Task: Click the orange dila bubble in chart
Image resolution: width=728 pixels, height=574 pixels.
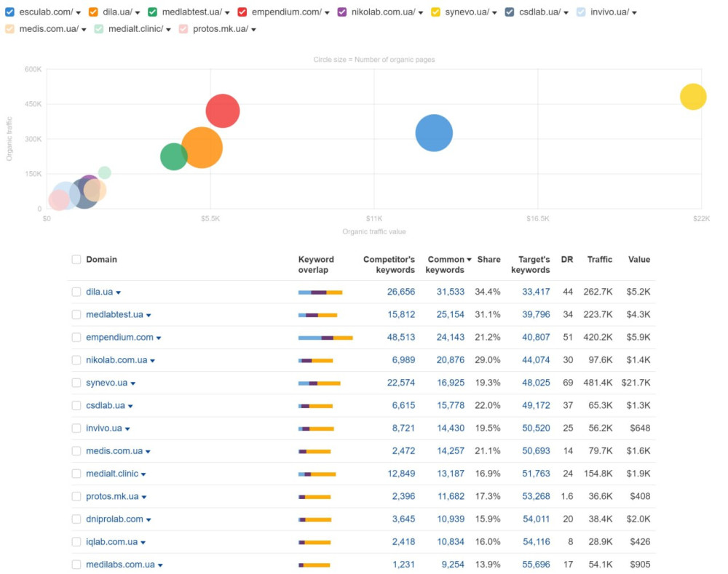Action: (x=203, y=148)
